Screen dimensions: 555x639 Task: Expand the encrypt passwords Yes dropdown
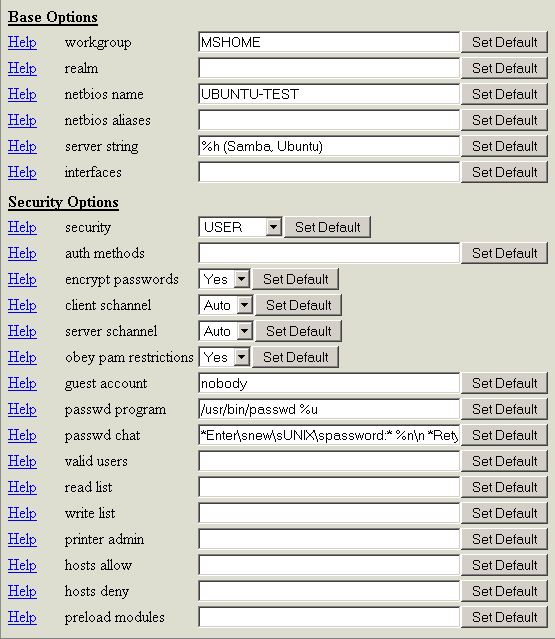point(224,279)
